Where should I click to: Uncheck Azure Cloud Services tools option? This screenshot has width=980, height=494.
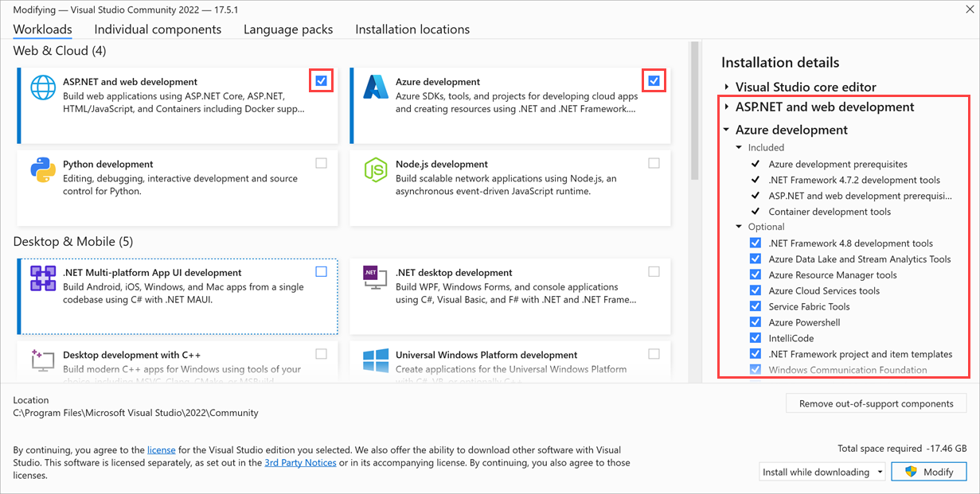point(755,291)
